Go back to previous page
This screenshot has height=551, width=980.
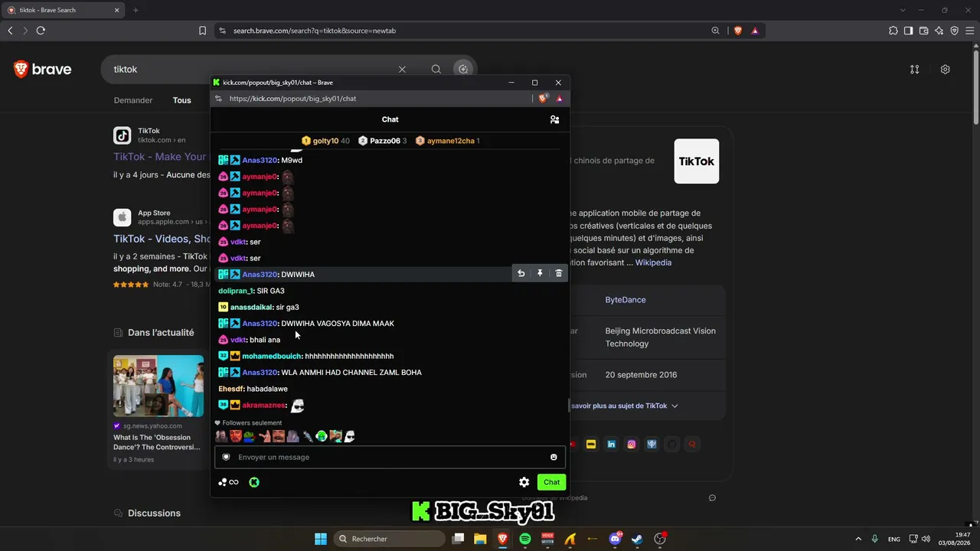coord(10,31)
